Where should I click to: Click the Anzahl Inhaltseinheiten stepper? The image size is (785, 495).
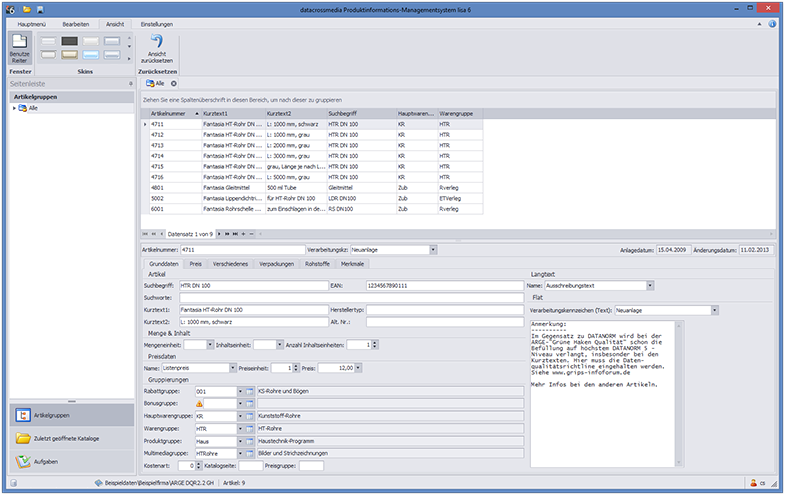pos(375,345)
